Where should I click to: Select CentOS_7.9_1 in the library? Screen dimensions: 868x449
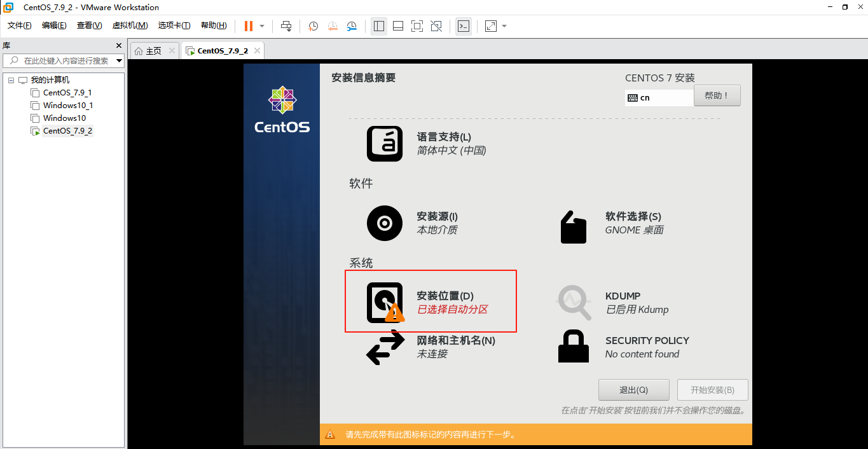[x=67, y=93]
